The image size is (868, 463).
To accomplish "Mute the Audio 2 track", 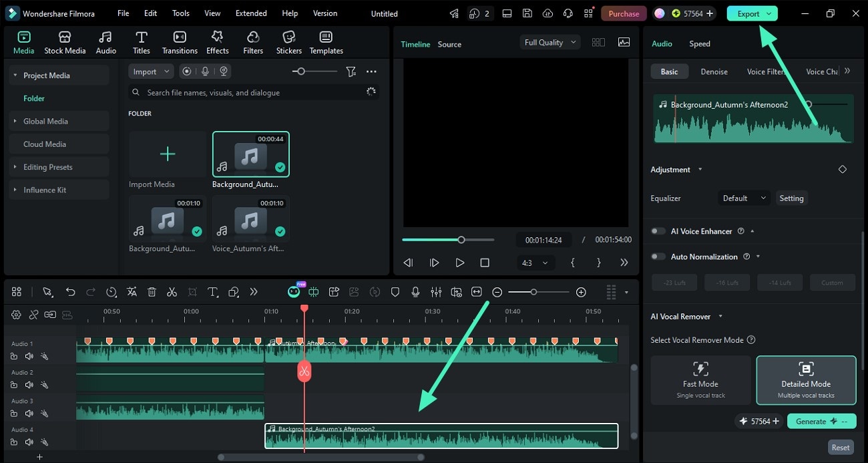I will pos(29,385).
